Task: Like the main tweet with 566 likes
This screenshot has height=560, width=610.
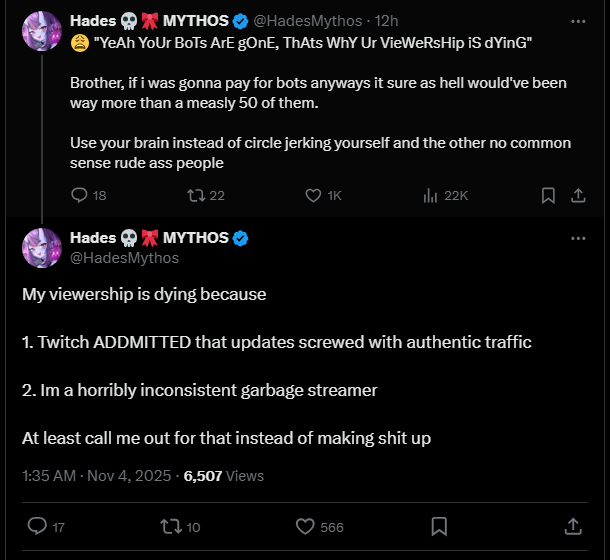Action: tap(306, 526)
